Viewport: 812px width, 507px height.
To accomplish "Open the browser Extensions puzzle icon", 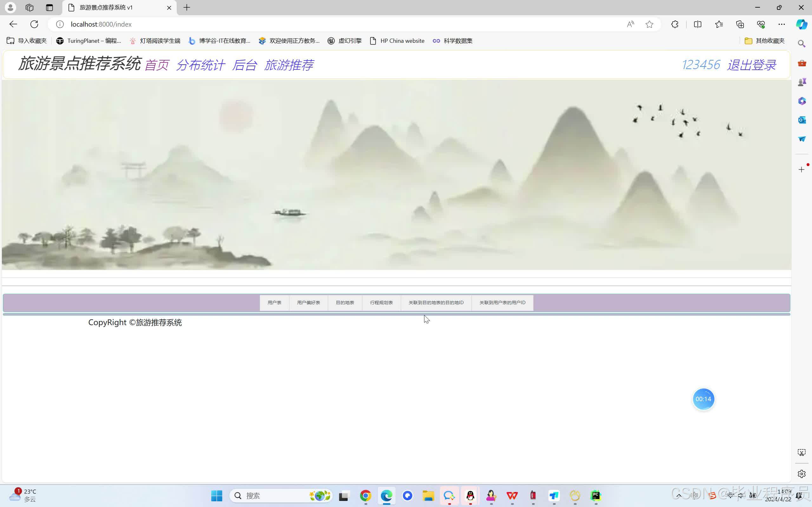I will point(675,24).
